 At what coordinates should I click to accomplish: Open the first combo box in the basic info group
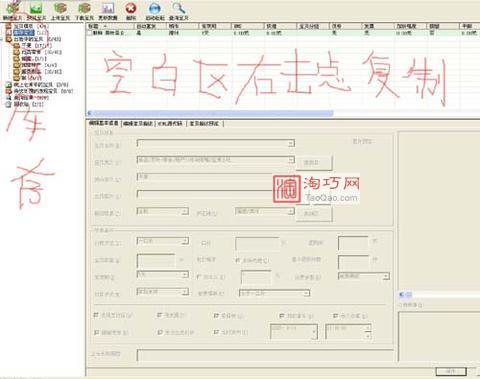click(216, 143)
